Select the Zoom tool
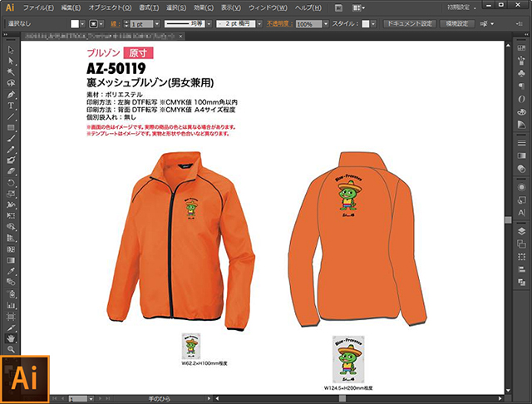The height and width of the screenshot is (404, 532). click(x=10, y=350)
